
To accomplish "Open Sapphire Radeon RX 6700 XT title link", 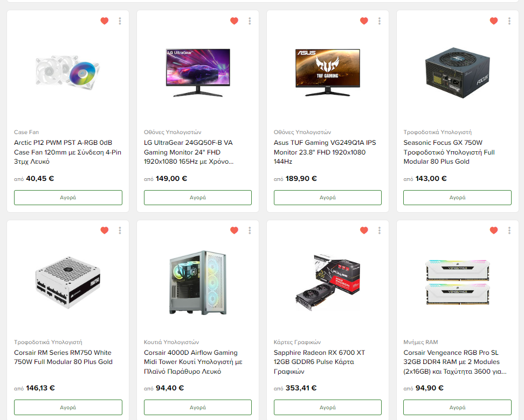I will [x=320, y=362].
